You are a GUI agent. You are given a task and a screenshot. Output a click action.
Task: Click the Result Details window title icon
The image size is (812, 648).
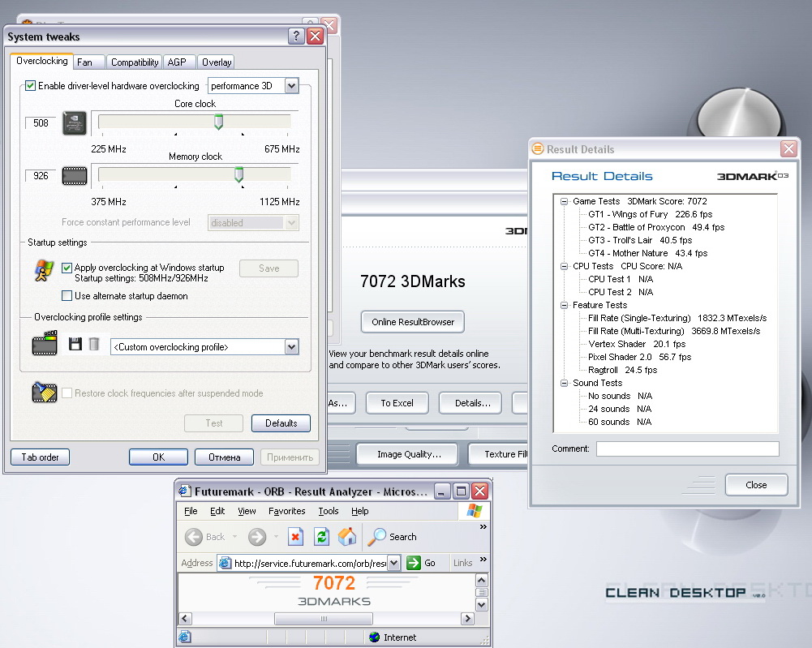pyautogui.click(x=538, y=149)
